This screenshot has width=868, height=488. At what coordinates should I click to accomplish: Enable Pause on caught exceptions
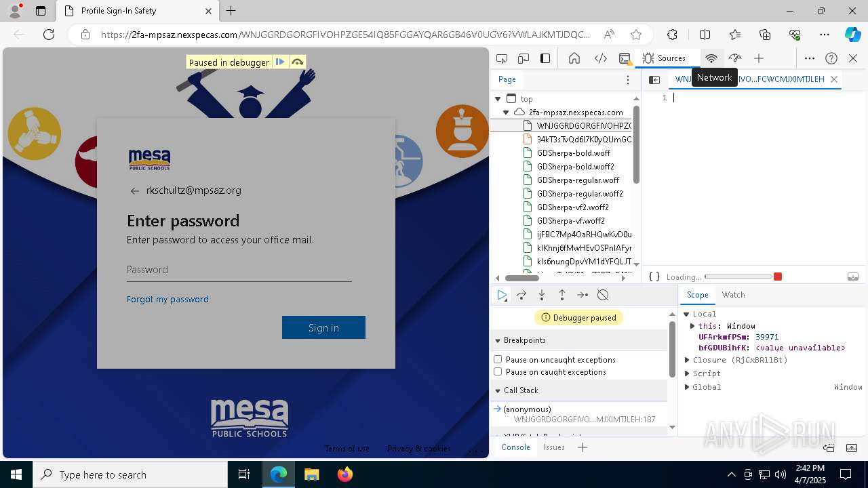tap(498, 371)
